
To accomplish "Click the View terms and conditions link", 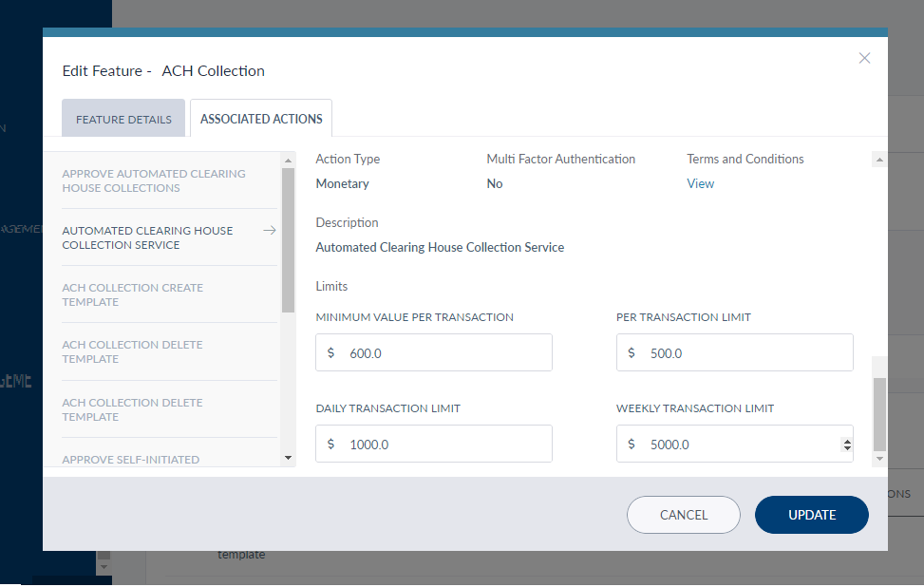I will click(700, 183).
